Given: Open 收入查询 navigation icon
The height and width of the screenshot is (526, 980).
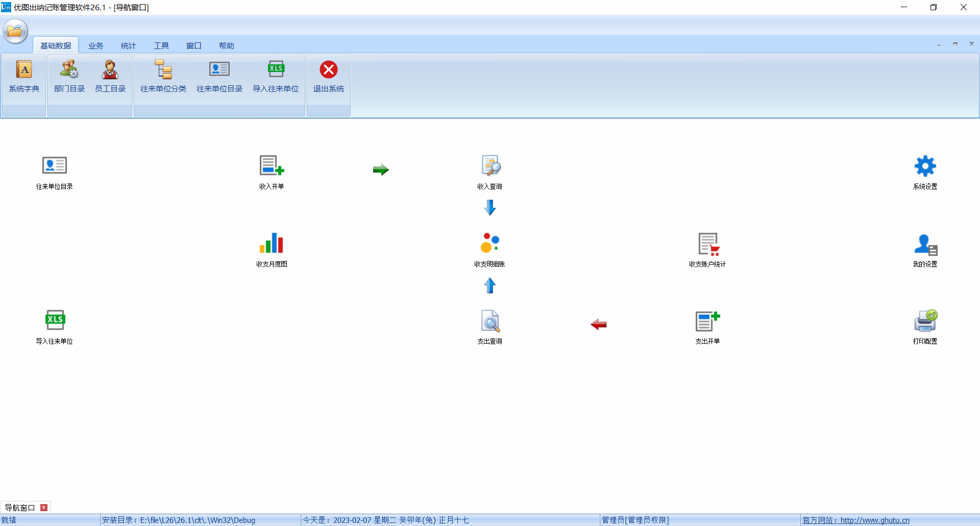Looking at the screenshot, I should [490, 173].
